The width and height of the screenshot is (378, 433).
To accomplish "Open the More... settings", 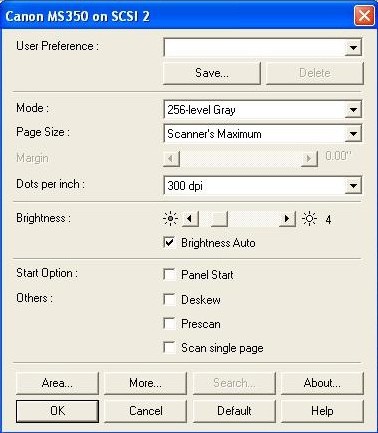I will 145,383.
